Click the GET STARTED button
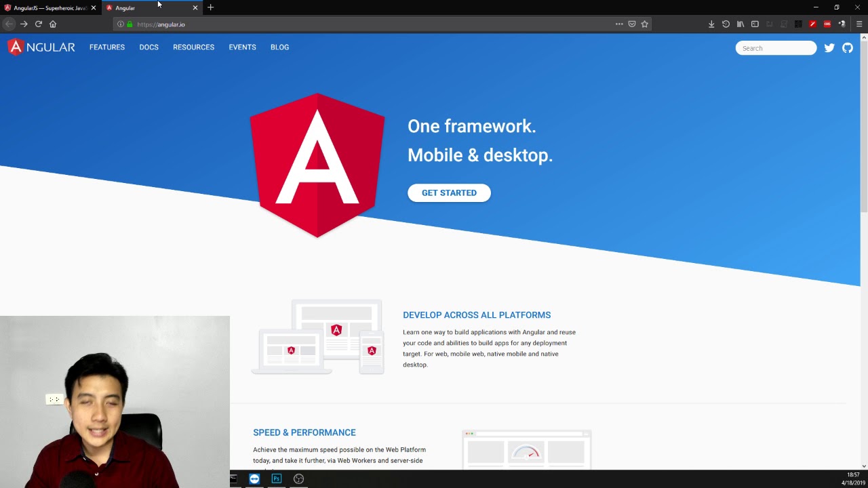Viewport: 868px width, 488px height. 449,192
